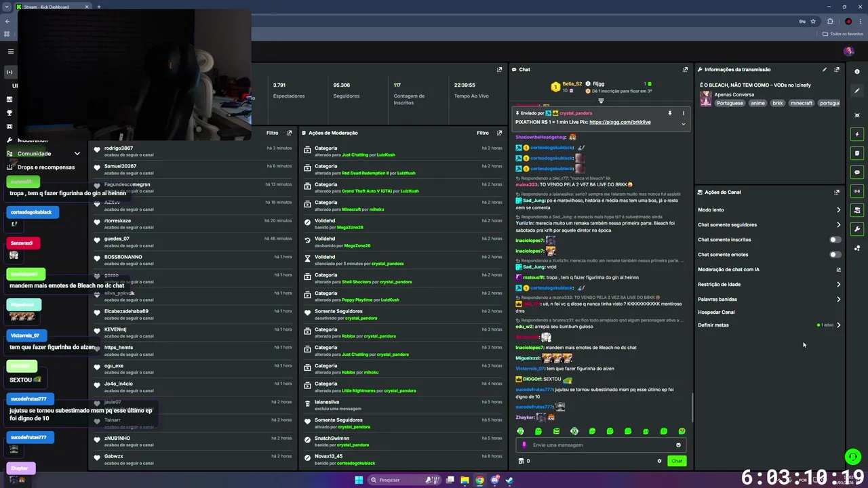Viewport: 868px width, 488px height.
Task: Open the analytics bar-chart icon in the sidebar
Action: tap(9, 99)
